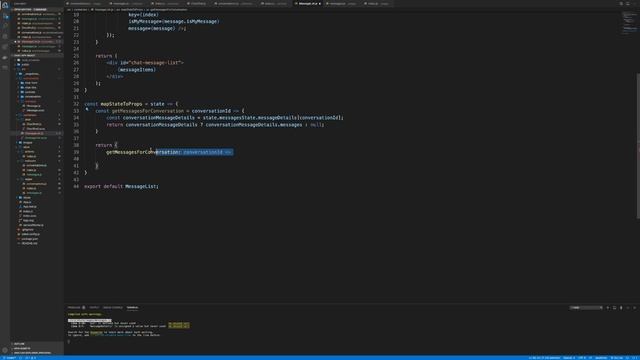
Task: Click line number 44 in the gutter
Action: click(76, 187)
